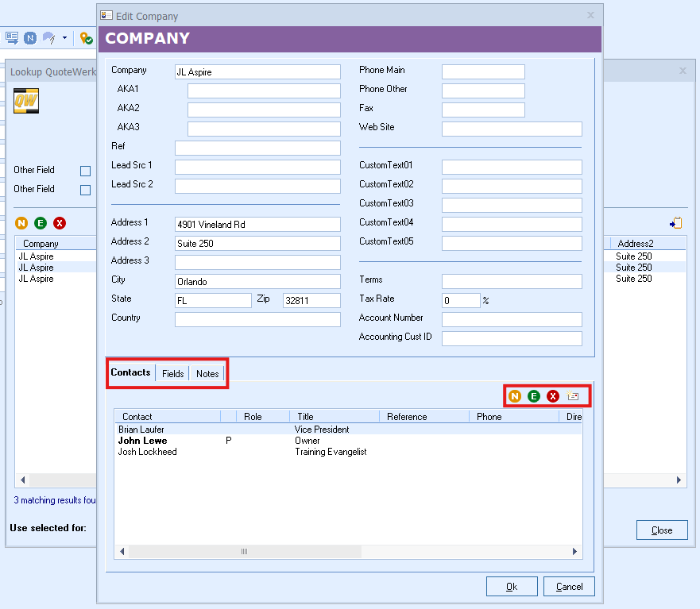This screenshot has width=700, height=609.
Task: Click the CustomText01 input field
Action: coord(512,167)
